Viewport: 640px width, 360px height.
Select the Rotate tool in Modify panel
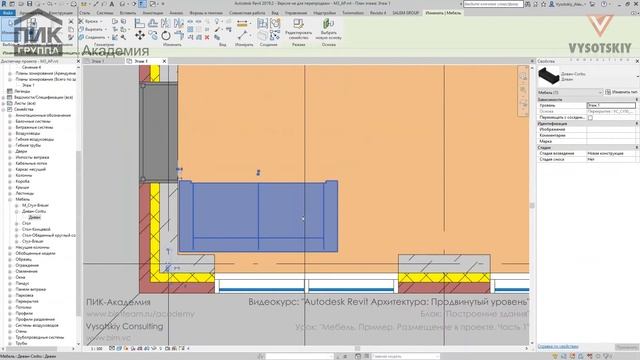click(x=166, y=36)
